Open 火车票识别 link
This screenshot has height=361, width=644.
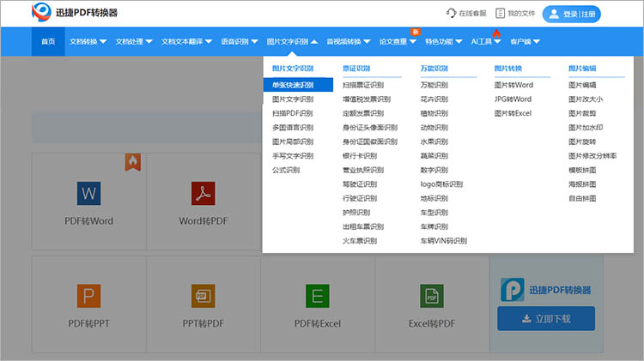click(x=360, y=241)
